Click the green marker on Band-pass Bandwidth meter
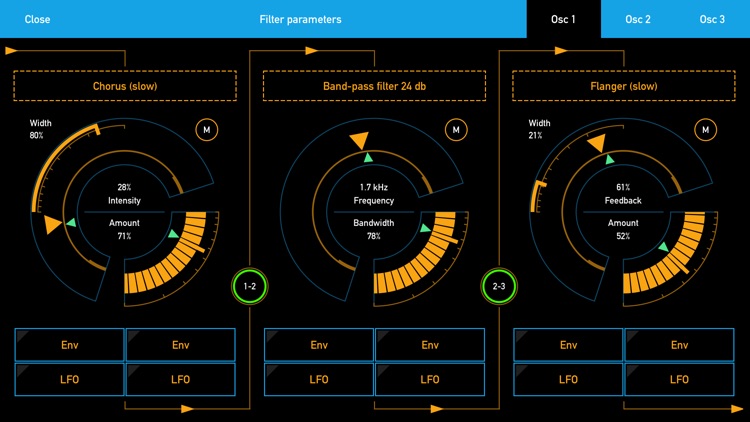The height and width of the screenshot is (422, 750). pyautogui.click(x=425, y=228)
